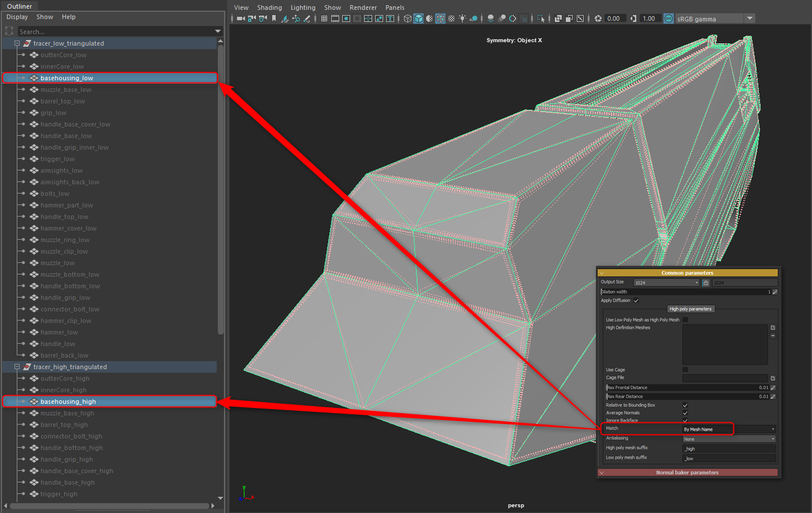Toggle the grid display icon
The width and height of the screenshot is (812, 513).
324,18
